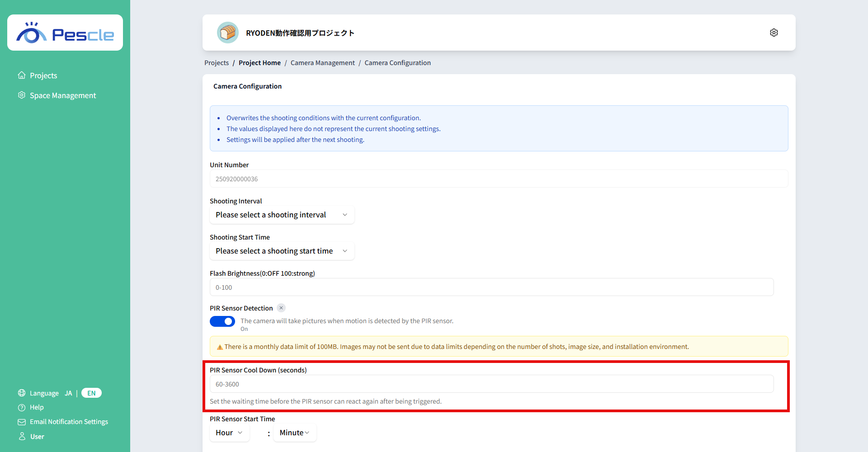Screen dimensions: 868x452
Task: Clear PIR Sensor Detection with the x icon
Action: tap(281, 308)
